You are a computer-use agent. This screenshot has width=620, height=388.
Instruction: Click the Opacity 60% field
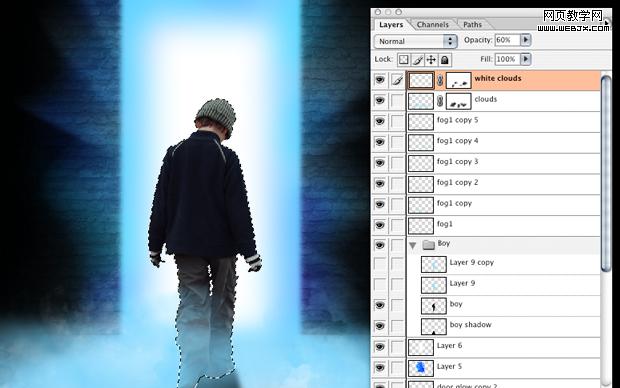[507, 40]
